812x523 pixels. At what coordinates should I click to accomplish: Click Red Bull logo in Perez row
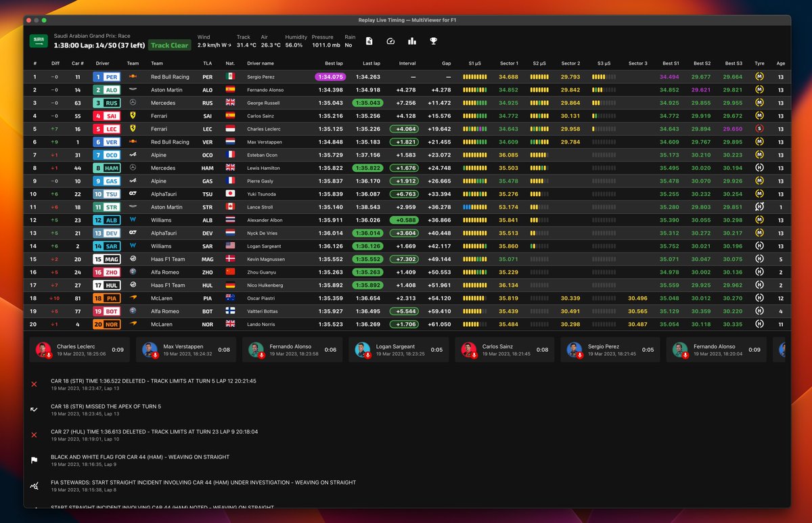(133, 77)
